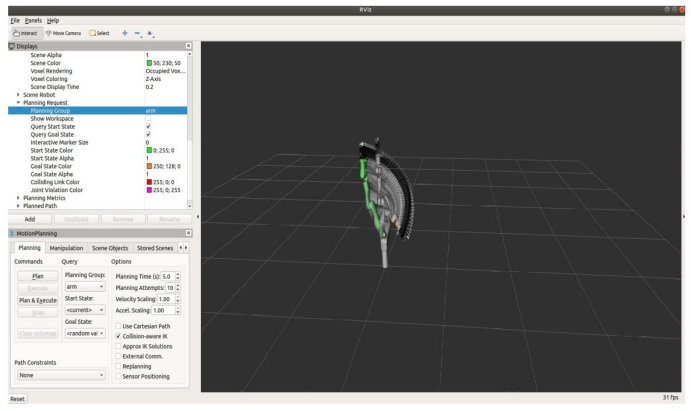Click the Goal State Color orange swatch
Viewport: 691px width, 411px height.
coord(150,166)
